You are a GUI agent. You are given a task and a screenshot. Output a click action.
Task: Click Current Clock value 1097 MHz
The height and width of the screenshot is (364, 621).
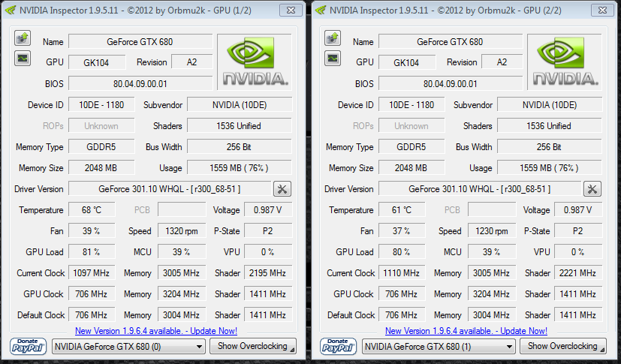pos(92,273)
